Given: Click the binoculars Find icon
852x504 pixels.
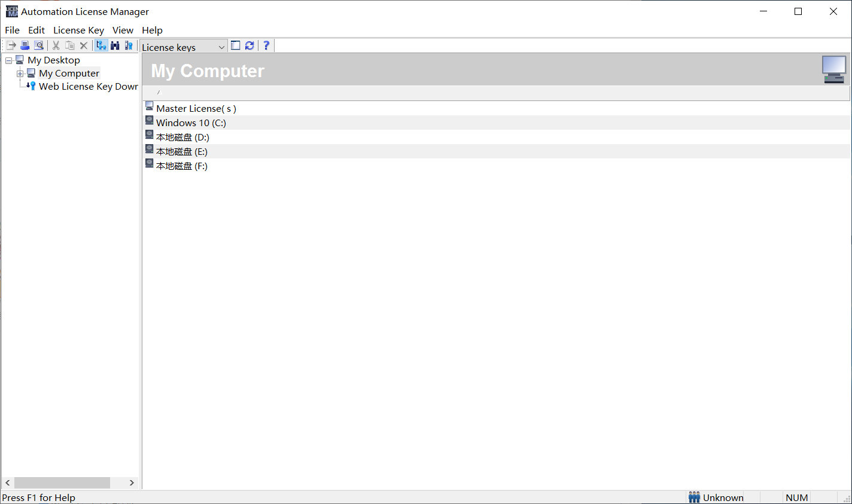Looking at the screenshot, I should point(115,45).
